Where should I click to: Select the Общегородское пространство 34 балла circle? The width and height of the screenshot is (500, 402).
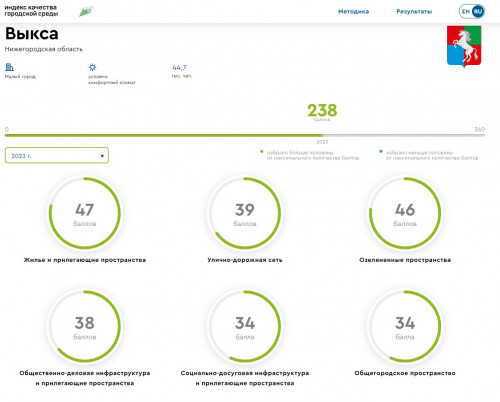coord(405,326)
